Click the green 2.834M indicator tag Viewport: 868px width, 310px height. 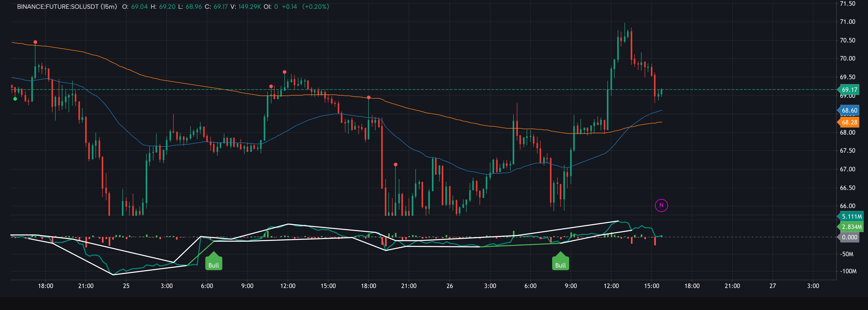click(x=850, y=227)
